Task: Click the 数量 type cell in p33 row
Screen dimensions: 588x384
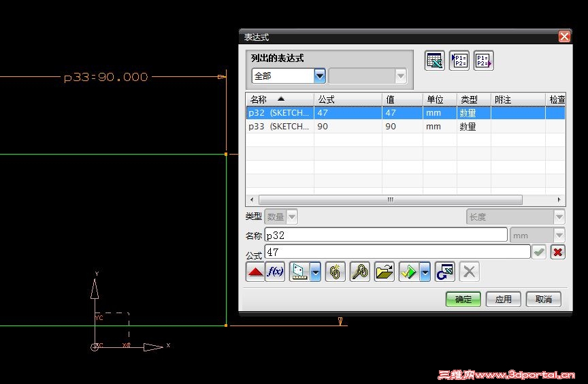Action: point(474,127)
